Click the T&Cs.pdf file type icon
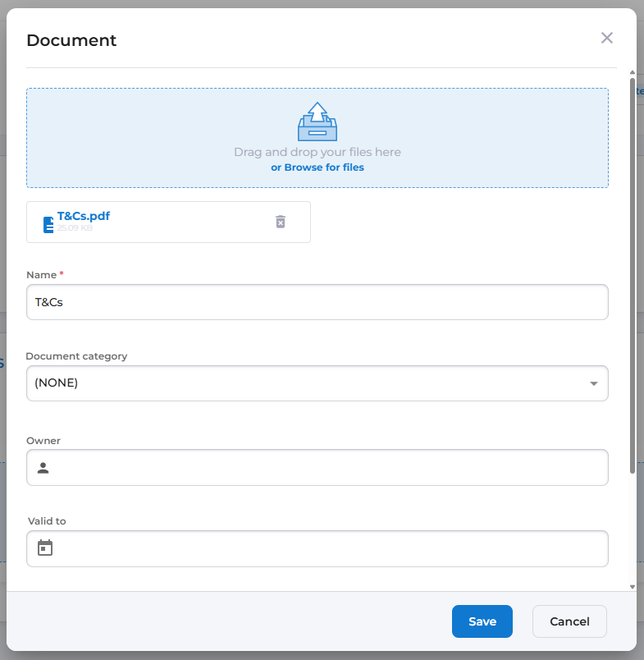This screenshot has width=644, height=660. click(x=48, y=225)
